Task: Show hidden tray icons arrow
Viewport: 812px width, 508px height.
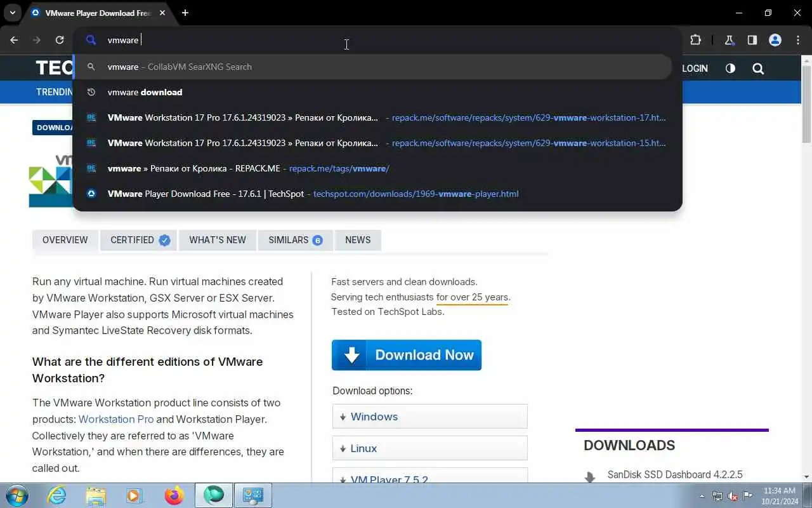Action: pos(702,496)
